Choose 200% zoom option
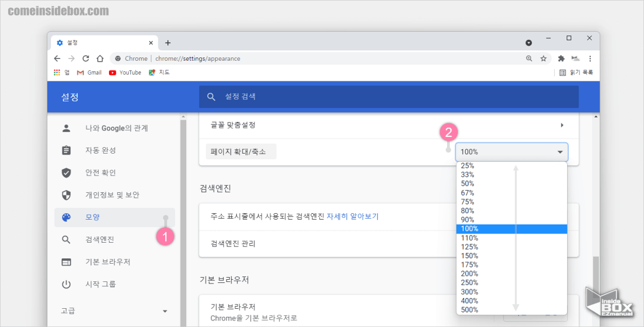This screenshot has height=327, width=644. pos(511,274)
